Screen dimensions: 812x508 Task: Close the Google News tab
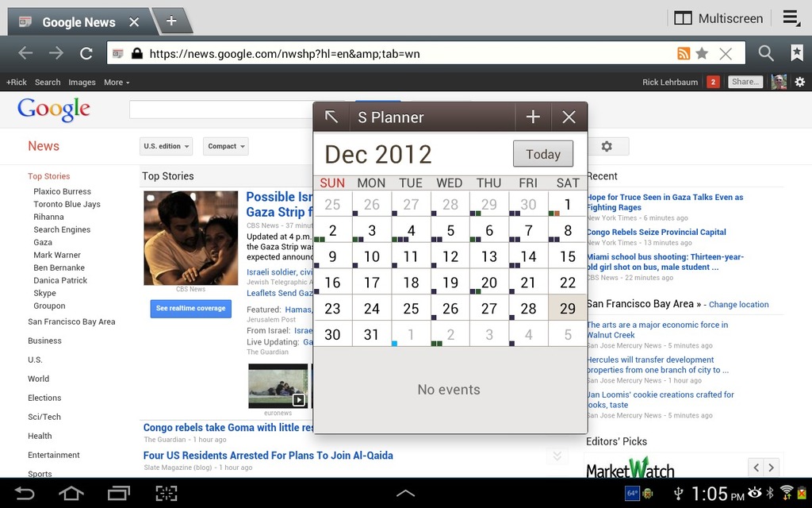coord(134,21)
